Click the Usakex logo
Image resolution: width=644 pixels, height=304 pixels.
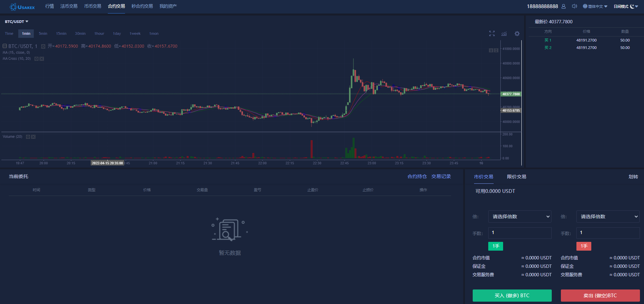22,6
